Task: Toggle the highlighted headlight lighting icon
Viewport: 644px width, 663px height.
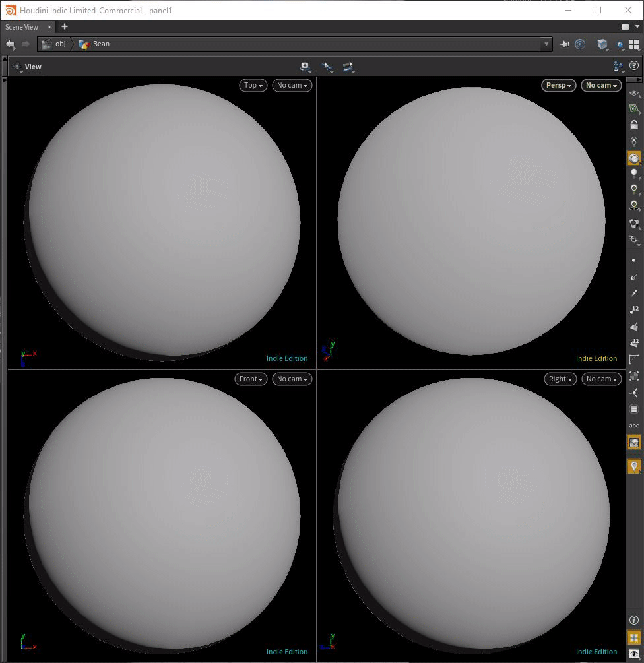Action: point(634,158)
